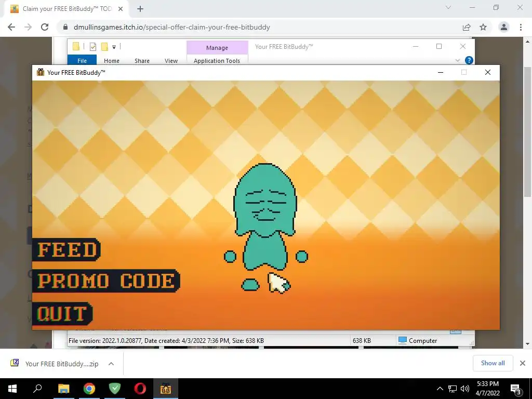Click the BitBuddy gift icon in game title bar

(41, 72)
